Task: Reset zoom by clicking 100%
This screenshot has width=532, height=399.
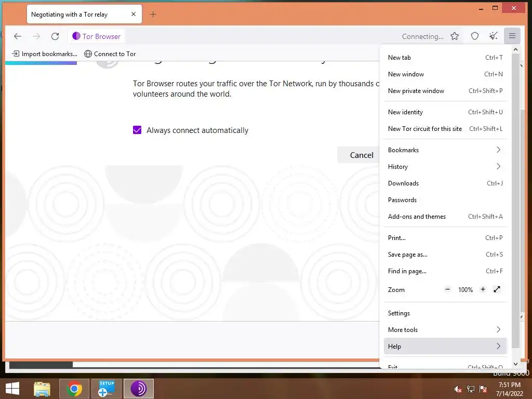Action: tap(465, 290)
